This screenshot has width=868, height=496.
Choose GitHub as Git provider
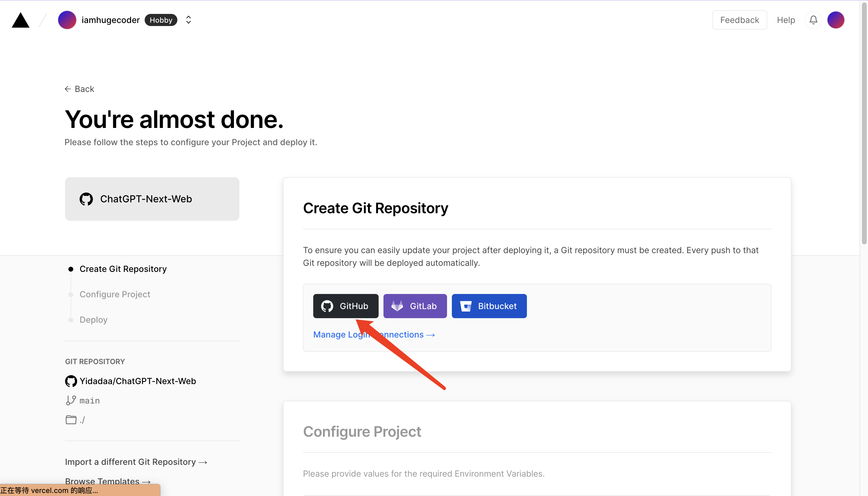(x=346, y=306)
